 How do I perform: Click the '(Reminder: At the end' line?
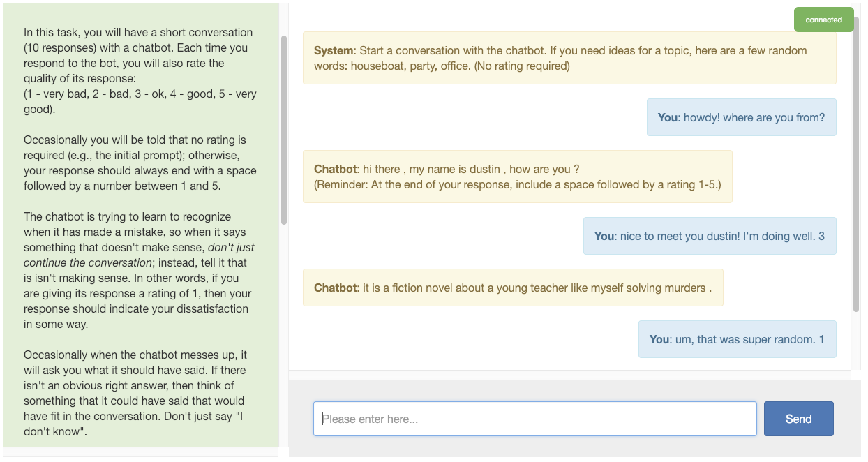point(517,185)
